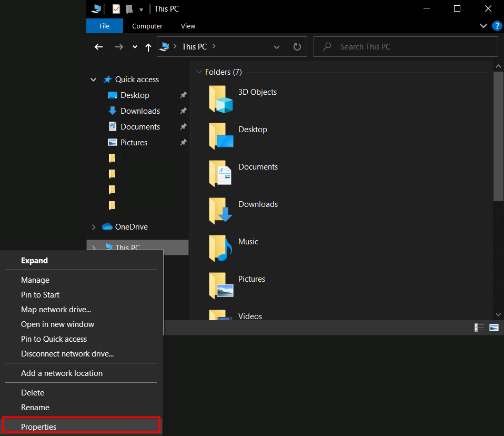Choose Delete in context menu

tap(81, 393)
